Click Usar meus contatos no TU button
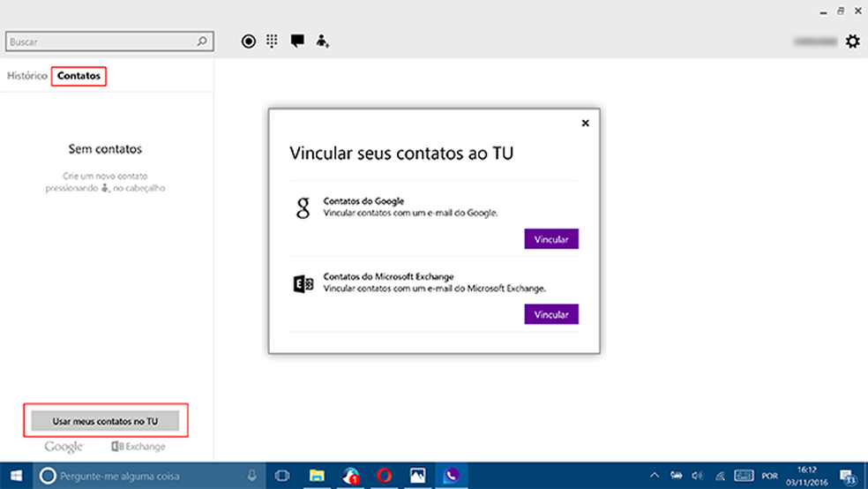The height and width of the screenshot is (489, 868). click(105, 421)
